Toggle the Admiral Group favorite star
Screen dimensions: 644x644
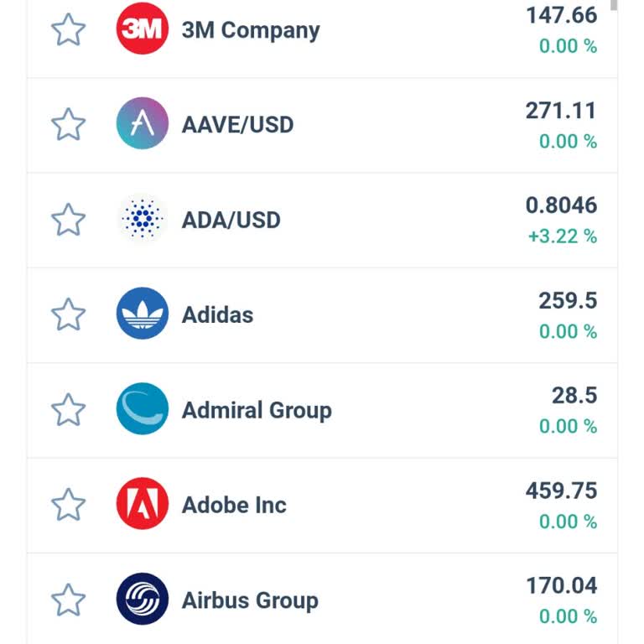point(69,410)
